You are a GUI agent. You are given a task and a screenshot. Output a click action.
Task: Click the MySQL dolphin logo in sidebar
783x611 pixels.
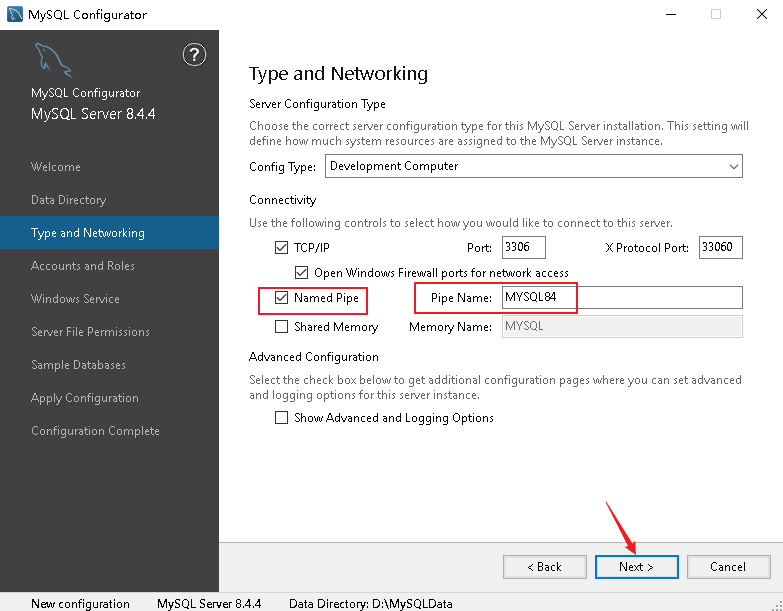(x=53, y=60)
